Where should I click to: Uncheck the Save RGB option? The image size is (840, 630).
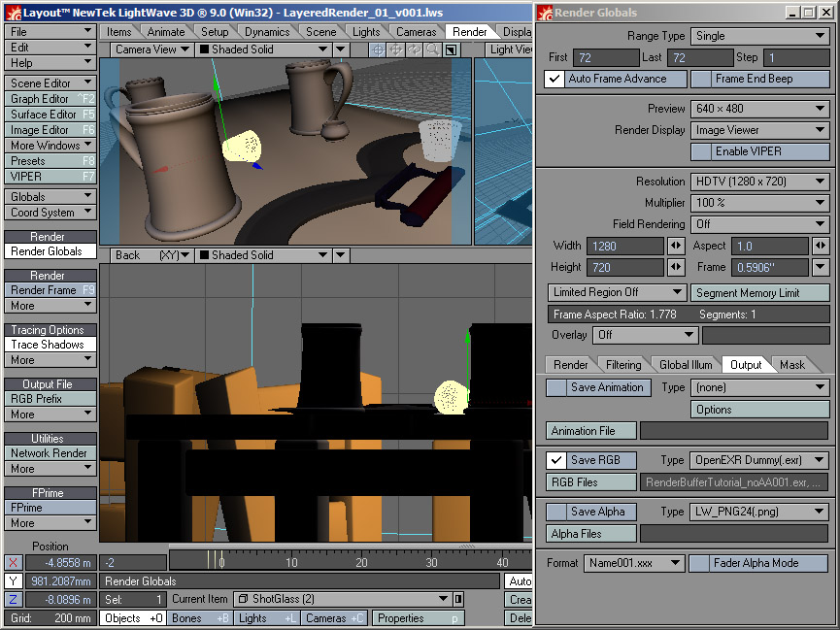(556, 460)
